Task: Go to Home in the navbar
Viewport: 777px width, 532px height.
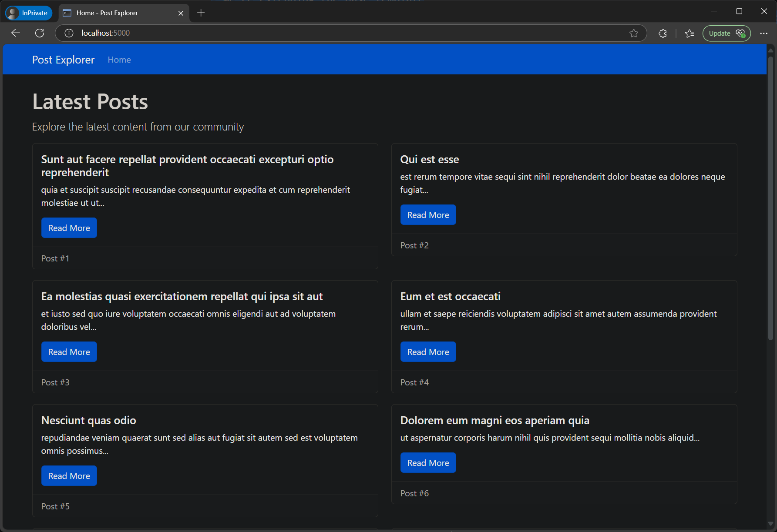Action: [x=119, y=60]
